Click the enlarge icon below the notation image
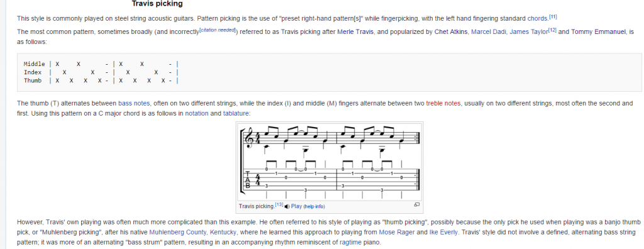The width and height of the screenshot is (644, 249). coord(416,204)
